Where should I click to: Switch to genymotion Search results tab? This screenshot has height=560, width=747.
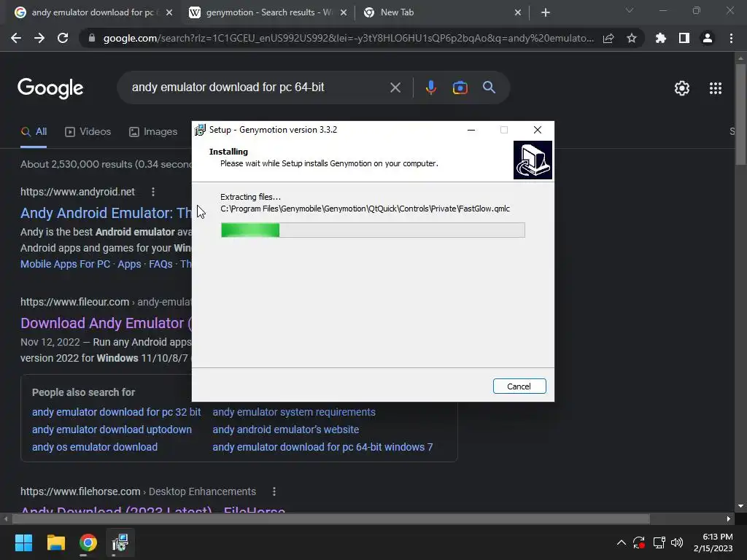tap(268, 12)
